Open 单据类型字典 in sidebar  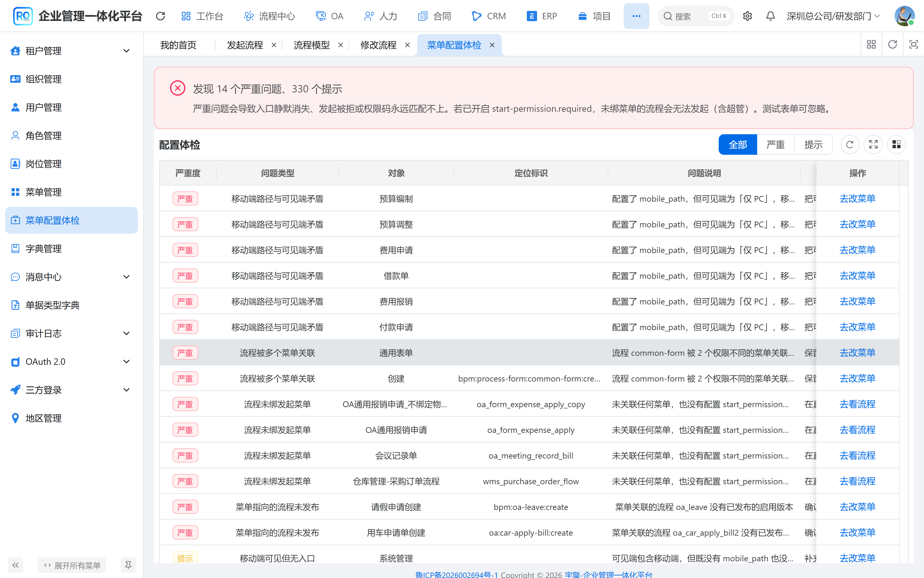point(72,305)
